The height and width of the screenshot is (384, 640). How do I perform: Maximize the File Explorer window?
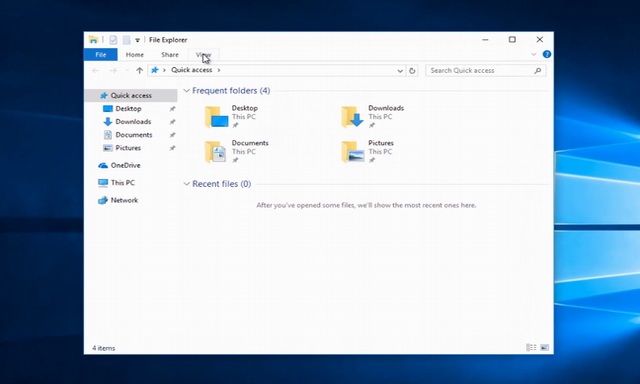[x=512, y=40]
